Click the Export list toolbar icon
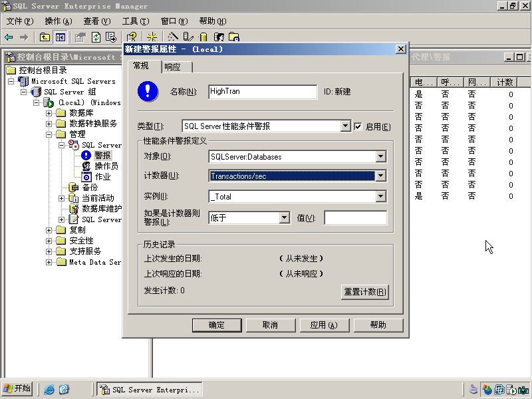 click(111, 37)
